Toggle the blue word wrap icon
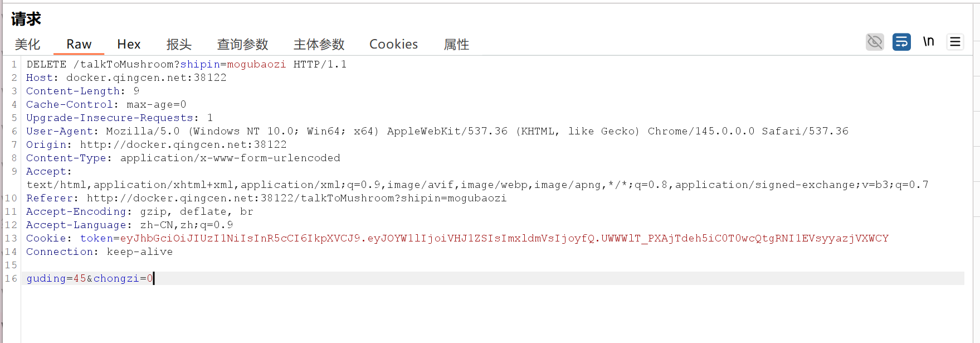980x343 pixels. point(901,42)
